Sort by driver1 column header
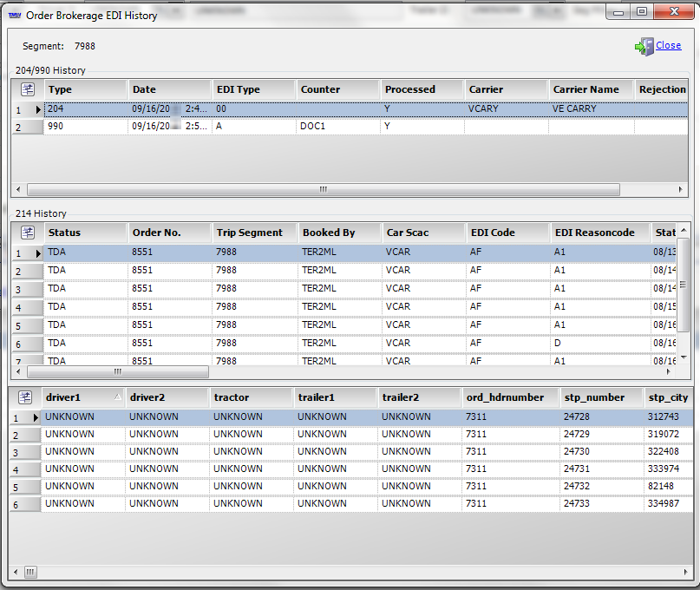This screenshot has width=700, height=590. (x=82, y=397)
